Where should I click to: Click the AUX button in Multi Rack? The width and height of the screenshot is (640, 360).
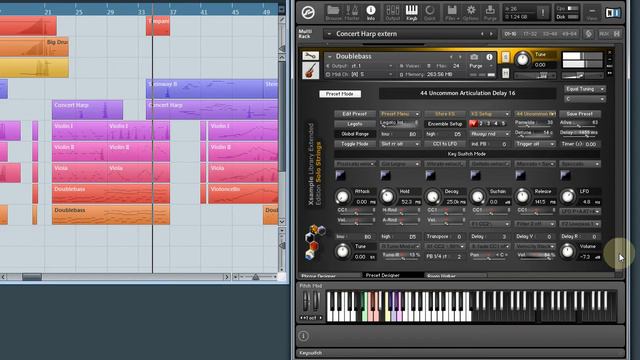(604, 34)
